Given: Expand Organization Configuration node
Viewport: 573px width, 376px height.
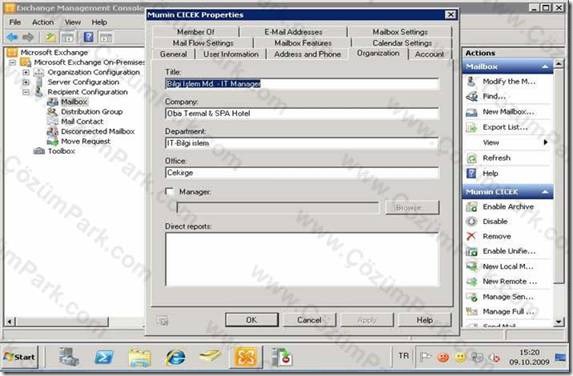Looking at the screenshot, I should pyautogui.click(x=26, y=72).
